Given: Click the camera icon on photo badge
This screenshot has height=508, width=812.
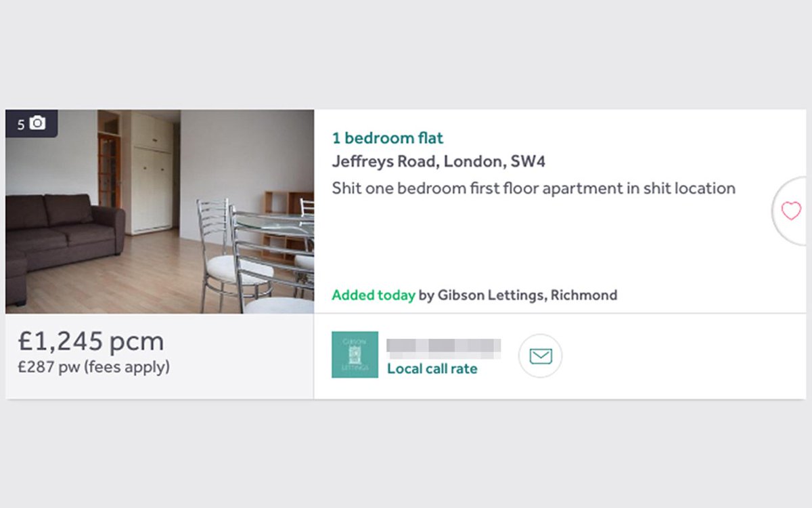Looking at the screenshot, I should (38, 123).
